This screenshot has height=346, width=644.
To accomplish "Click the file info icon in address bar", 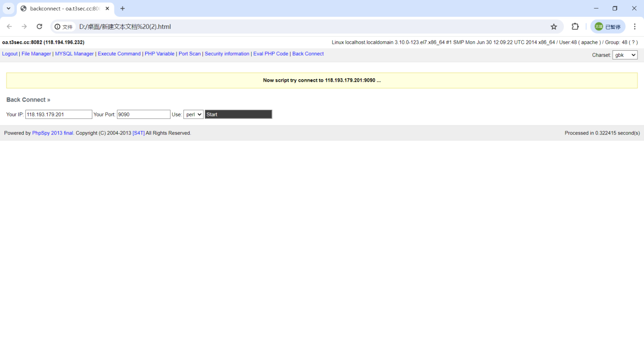I will (x=64, y=26).
